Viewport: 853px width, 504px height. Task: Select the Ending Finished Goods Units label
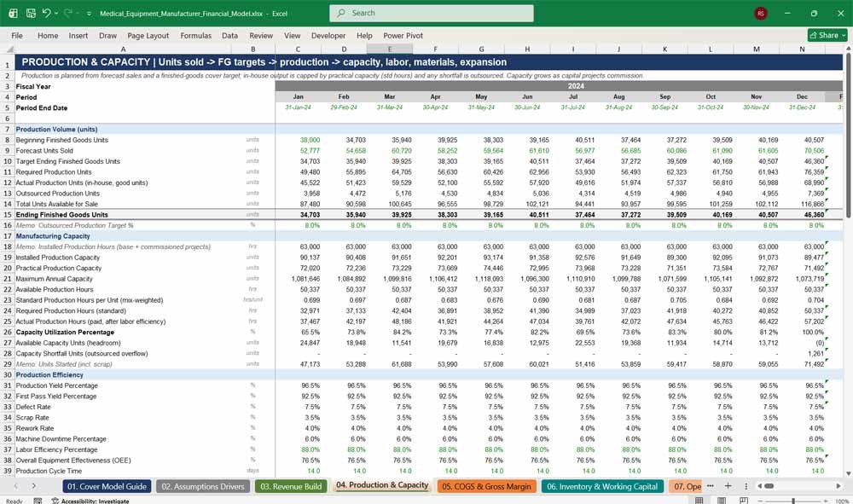61,215
